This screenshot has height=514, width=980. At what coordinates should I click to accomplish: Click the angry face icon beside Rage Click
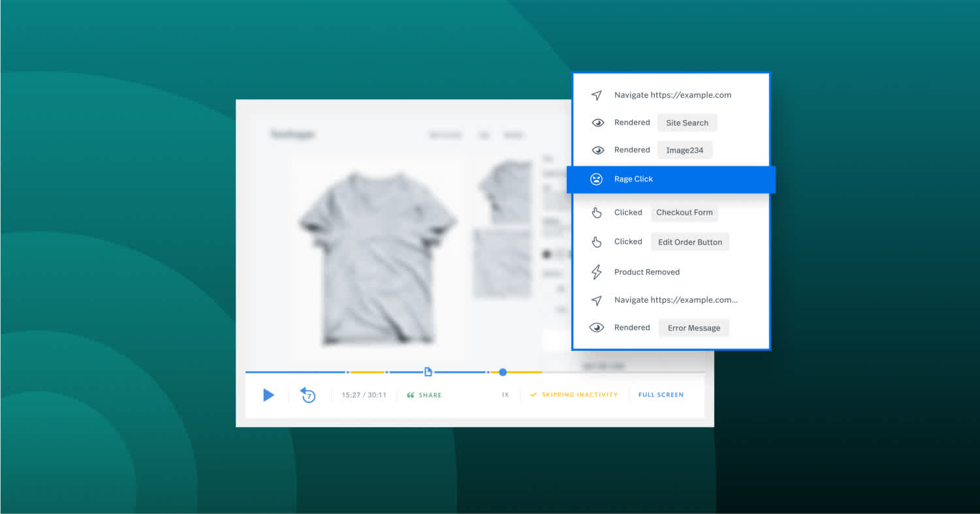pyautogui.click(x=596, y=179)
